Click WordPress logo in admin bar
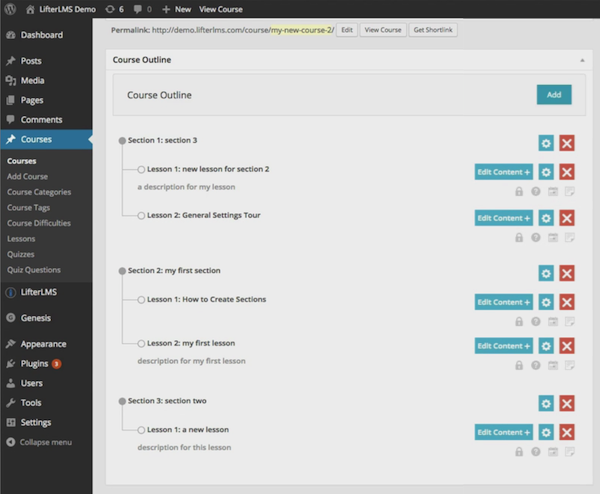Viewport: 600px width, 494px height. 10,9
